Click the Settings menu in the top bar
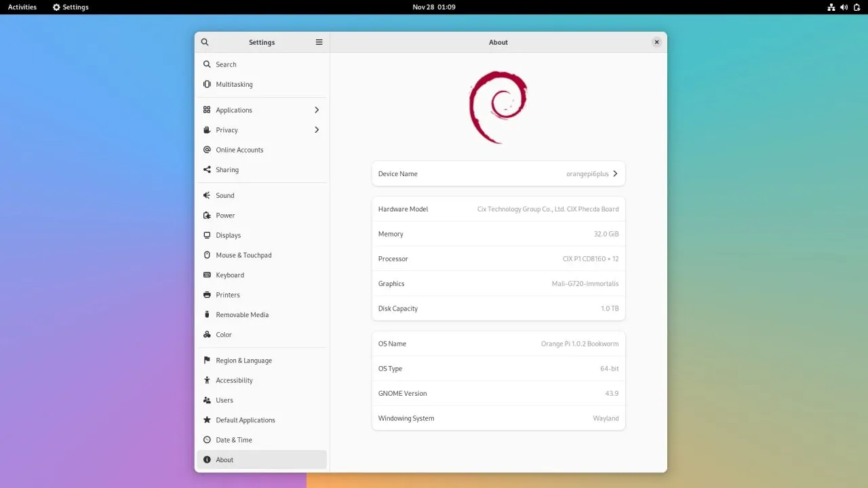 (70, 7)
